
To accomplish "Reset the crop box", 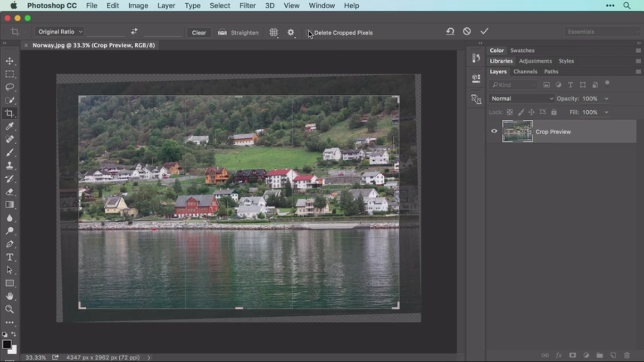I will (450, 32).
